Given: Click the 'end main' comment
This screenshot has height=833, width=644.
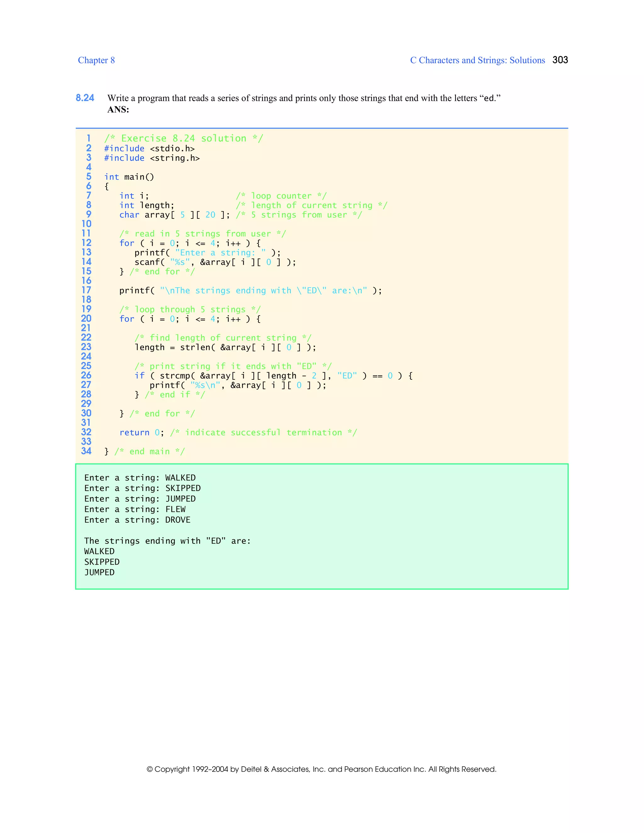Looking at the screenshot, I should pos(149,452).
